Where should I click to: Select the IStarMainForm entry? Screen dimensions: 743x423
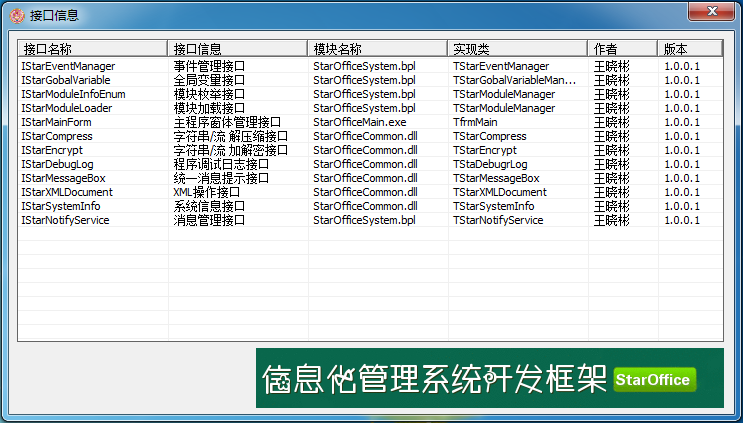pos(56,122)
